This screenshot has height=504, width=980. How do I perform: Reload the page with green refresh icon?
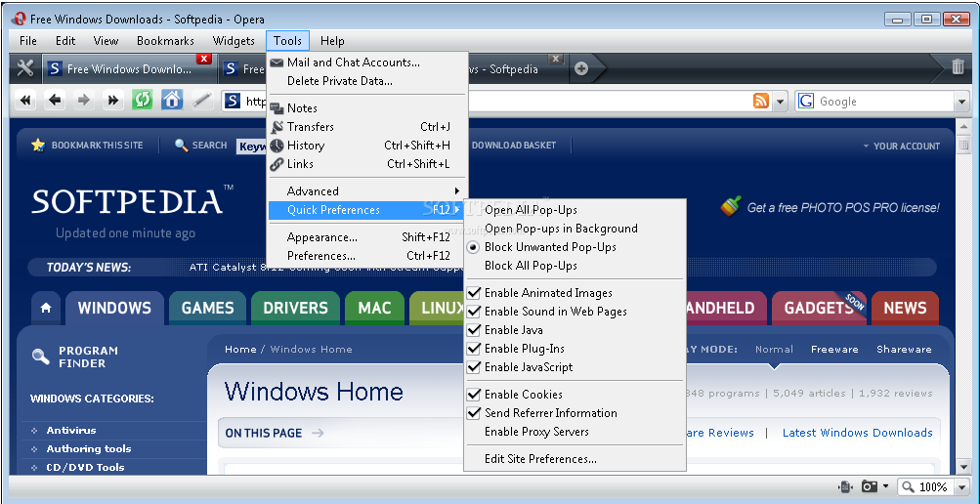coord(143,100)
